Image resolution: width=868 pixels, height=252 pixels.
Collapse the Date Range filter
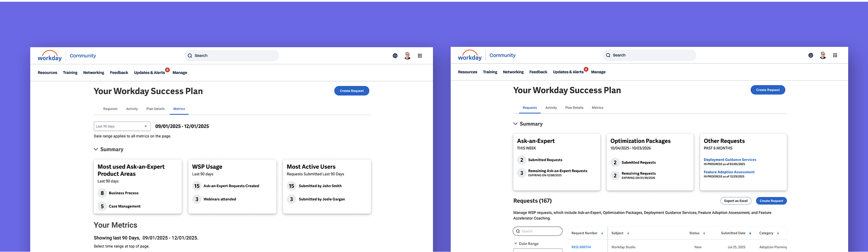pyautogui.click(x=516, y=244)
